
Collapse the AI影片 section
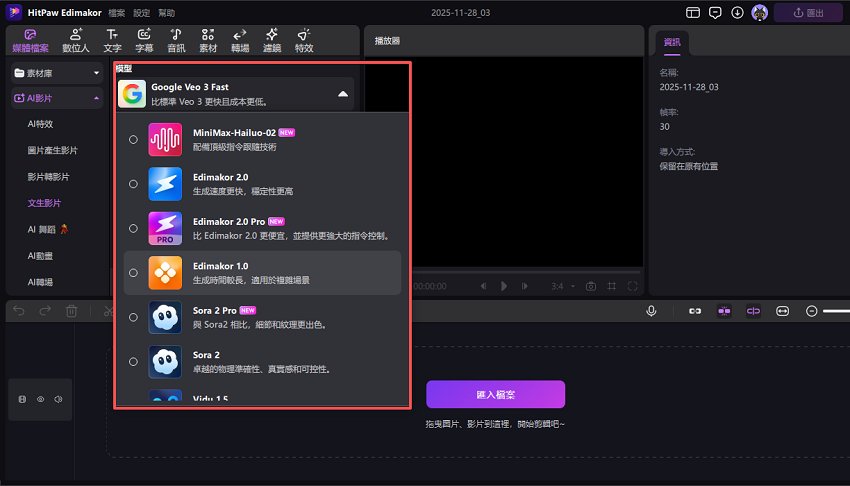coord(56,98)
